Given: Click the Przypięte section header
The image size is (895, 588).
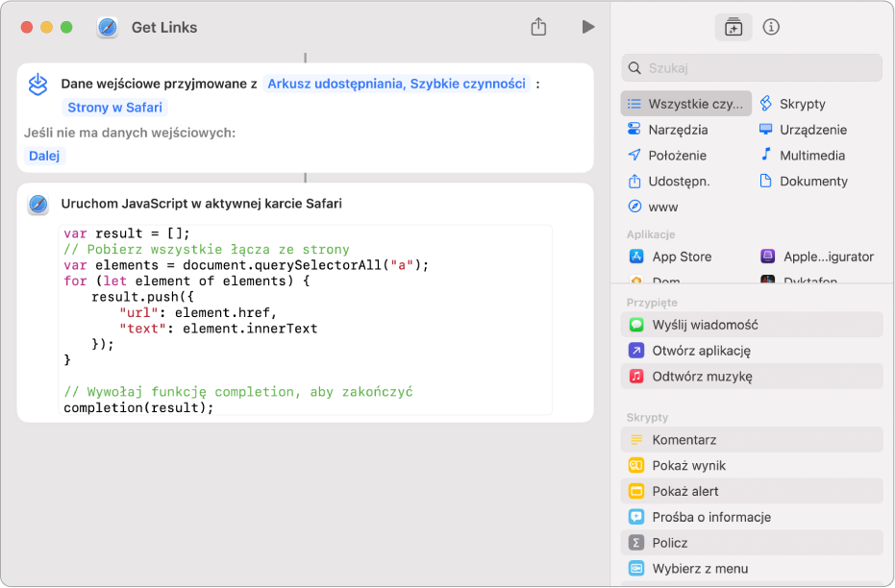Looking at the screenshot, I should tap(652, 303).
